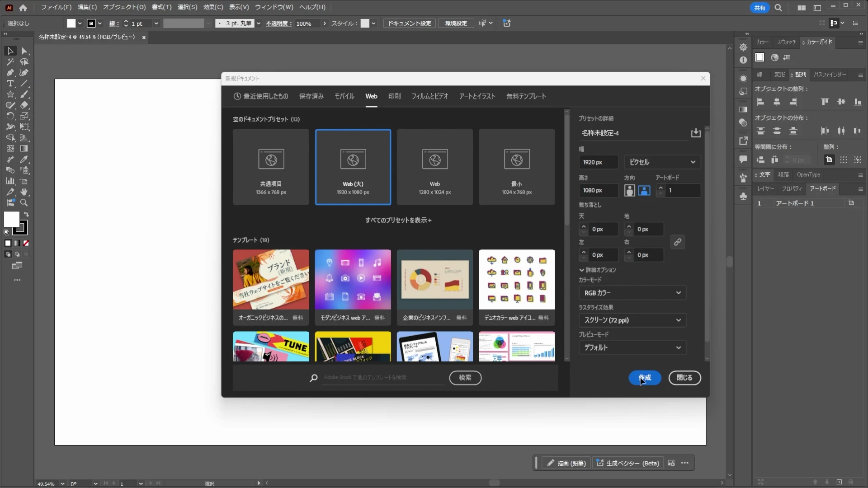Select the Direct Selection tool

point(24,51)
